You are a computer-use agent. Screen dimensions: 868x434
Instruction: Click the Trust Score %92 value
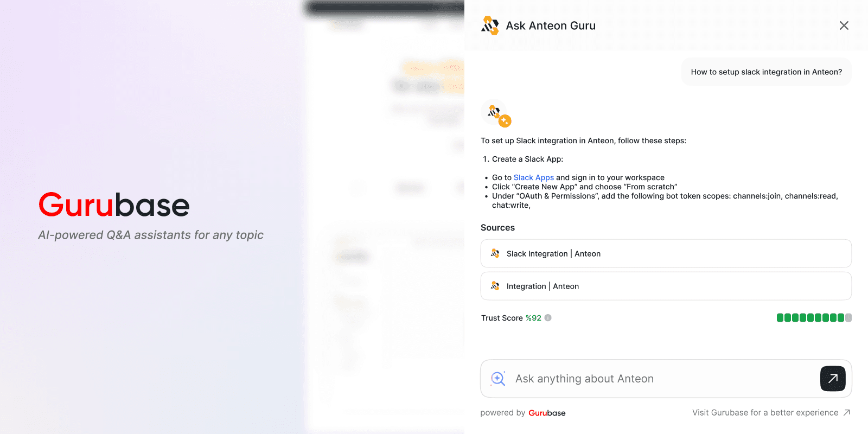[533, 318]
